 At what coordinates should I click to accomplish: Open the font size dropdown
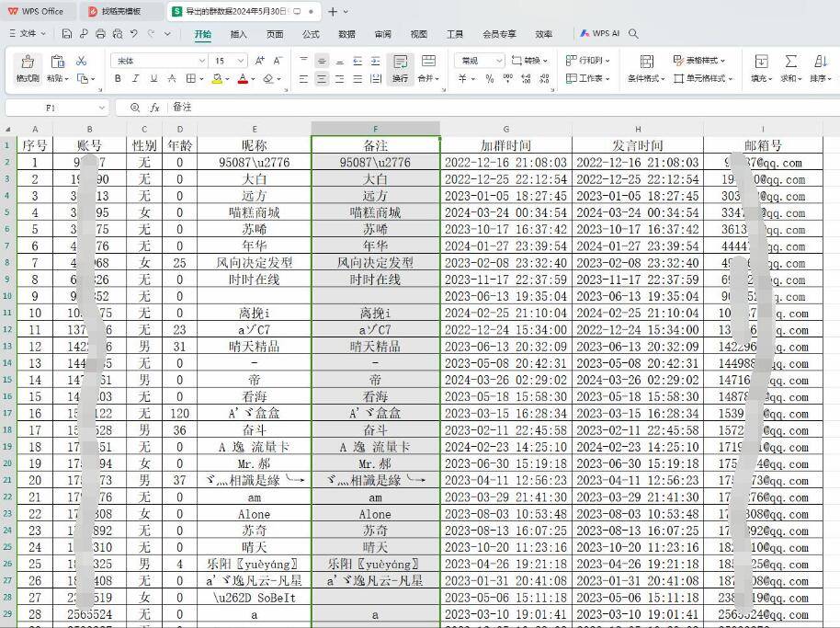239,61
